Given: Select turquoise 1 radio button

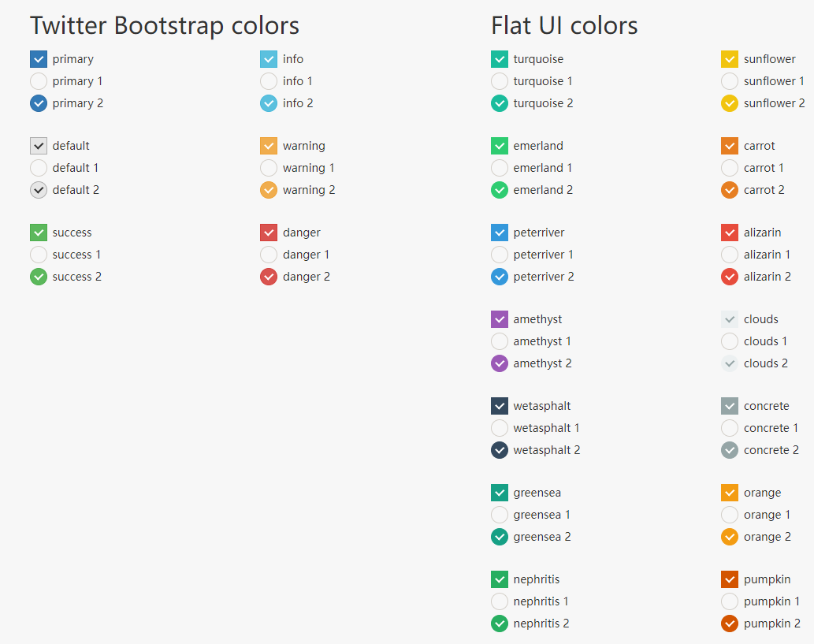Looking at the screenshot, I should pyautogui.click(x=500, y=81).
